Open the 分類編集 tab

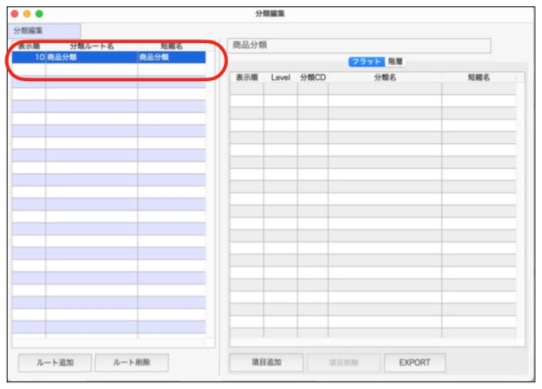coord(45,30)
